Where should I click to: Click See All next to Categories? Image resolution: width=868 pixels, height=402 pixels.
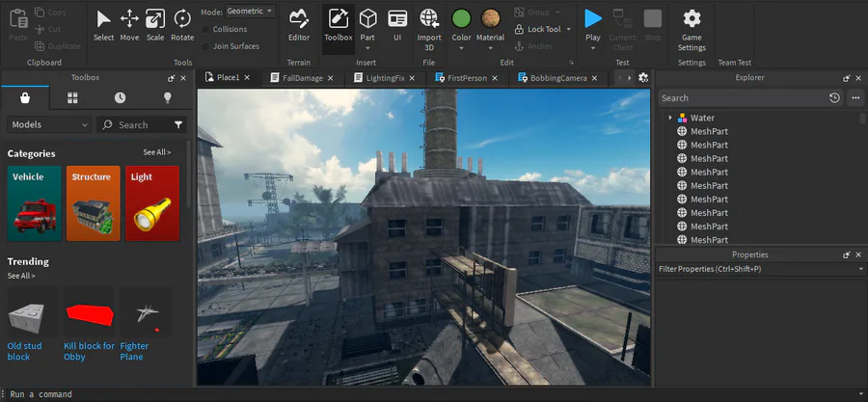click(157, 152)
